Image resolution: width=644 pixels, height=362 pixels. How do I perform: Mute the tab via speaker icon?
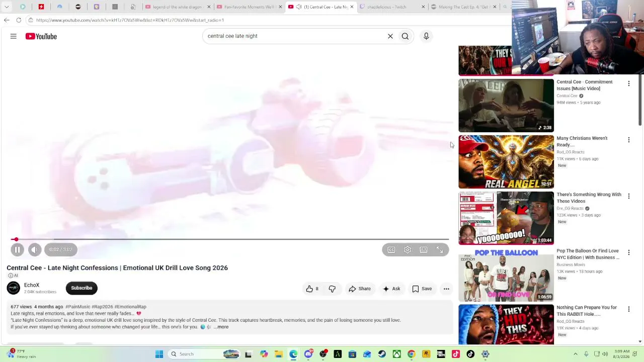click(x=299, y=7)
